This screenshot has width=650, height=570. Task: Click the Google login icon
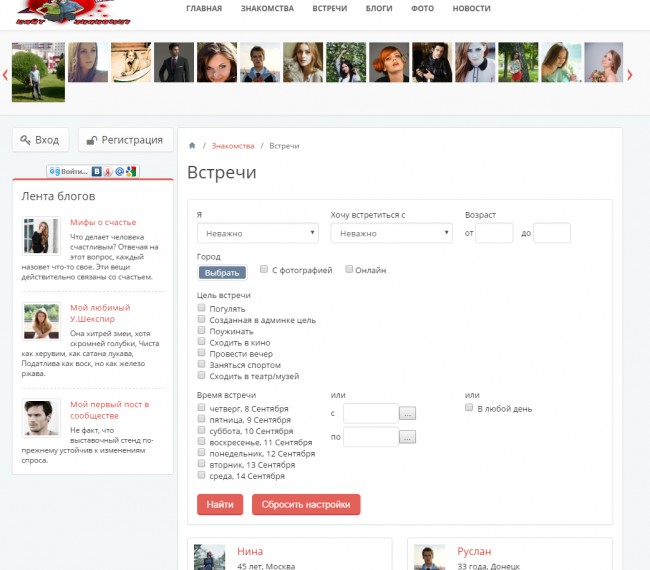pyautogui.click(x=132, y=172)
